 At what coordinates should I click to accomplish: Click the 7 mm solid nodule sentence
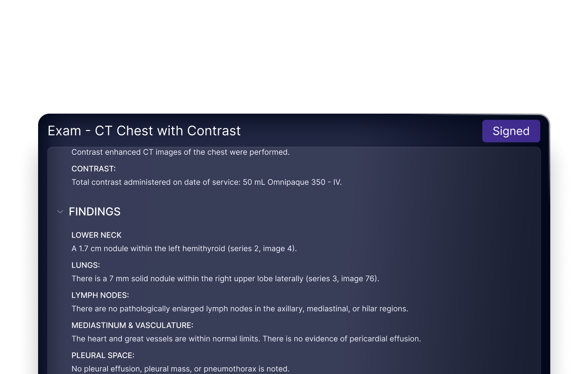point(225,279)
